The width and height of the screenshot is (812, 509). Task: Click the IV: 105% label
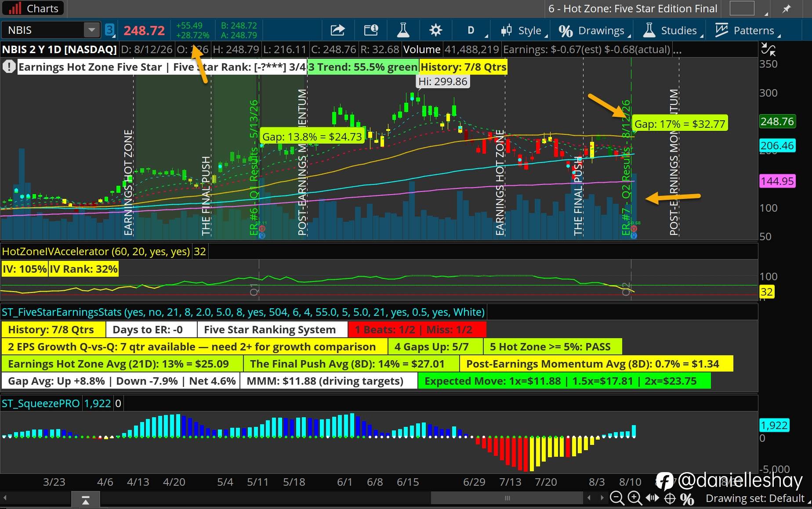coord(25,269)
